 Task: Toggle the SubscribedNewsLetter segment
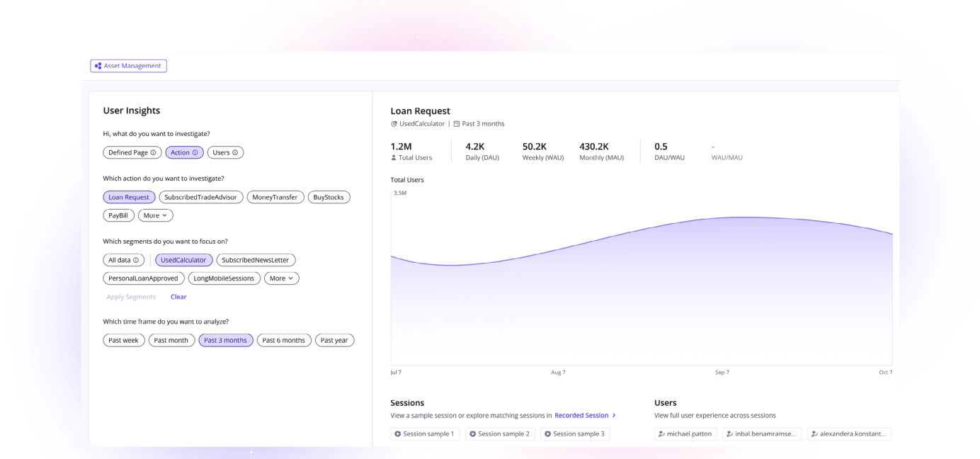pyautogui.click(x=256, y=260)
